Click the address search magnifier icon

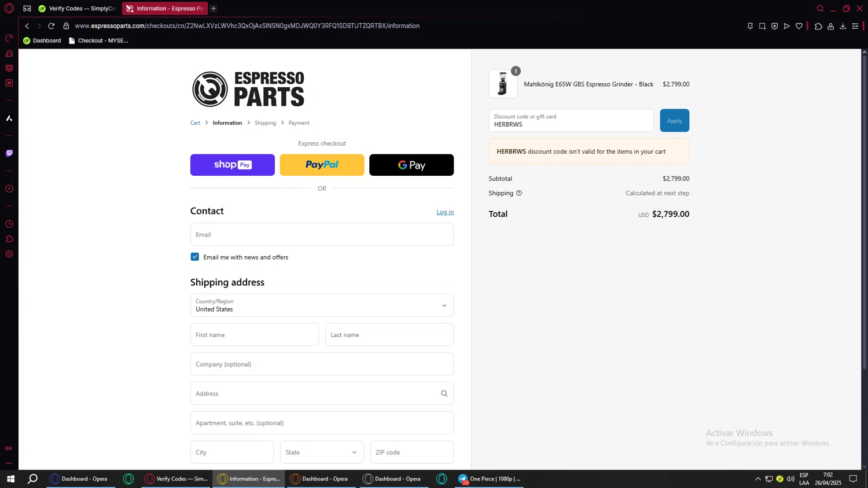click(x=444, y=394)
